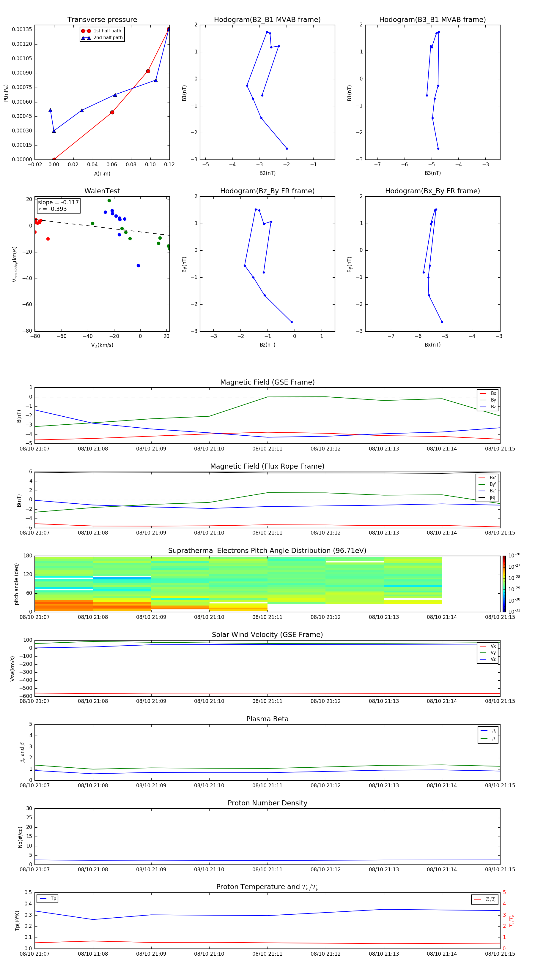Click the "Hodogram(B3_B1 MVAB frame)" title

[x=432, y=20]
